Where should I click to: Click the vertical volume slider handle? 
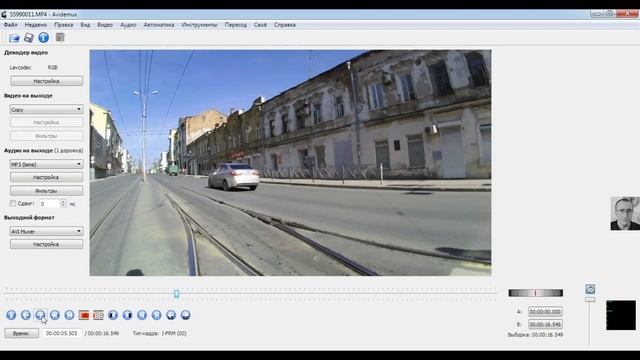[x=590, y=300]
